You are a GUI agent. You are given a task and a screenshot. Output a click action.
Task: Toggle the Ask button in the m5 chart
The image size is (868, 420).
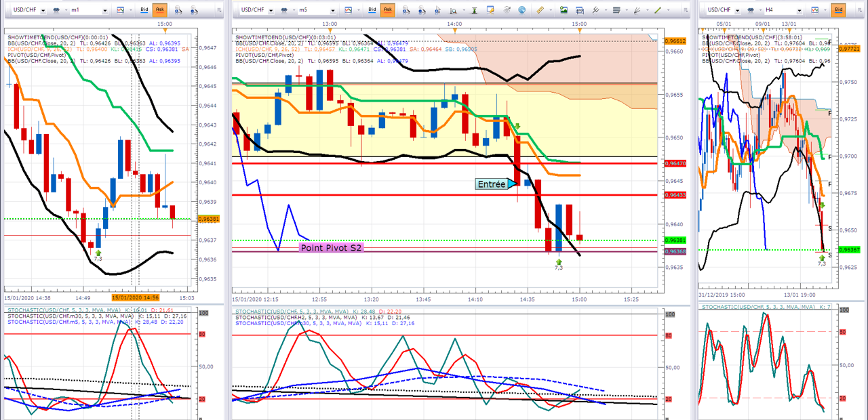[388, 9]
